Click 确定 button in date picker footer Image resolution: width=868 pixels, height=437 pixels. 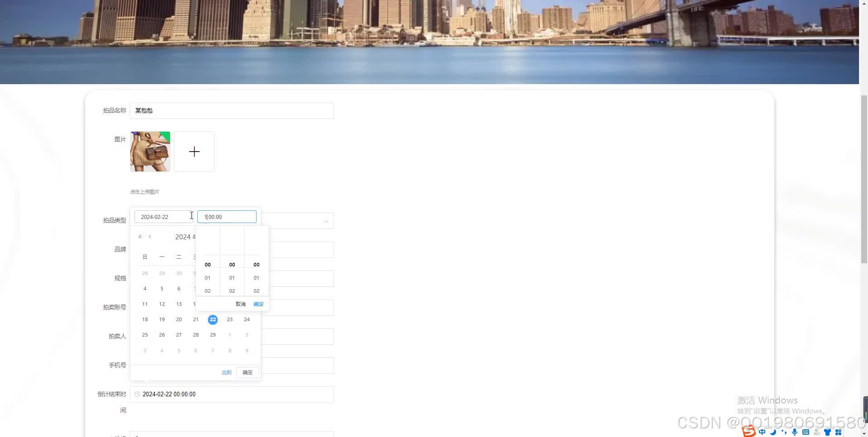[x=248, y=372]
